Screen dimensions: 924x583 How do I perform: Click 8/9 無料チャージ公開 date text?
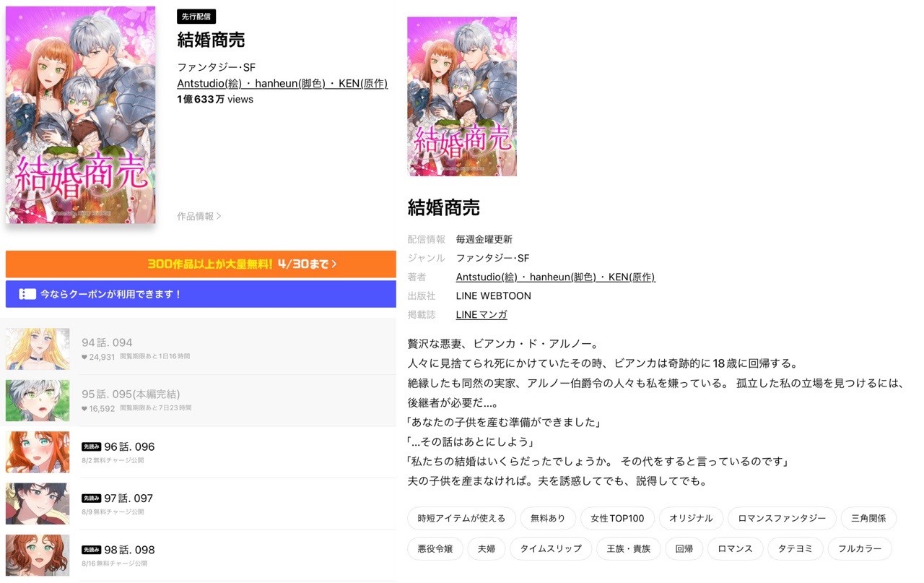[x=113, y=511]
